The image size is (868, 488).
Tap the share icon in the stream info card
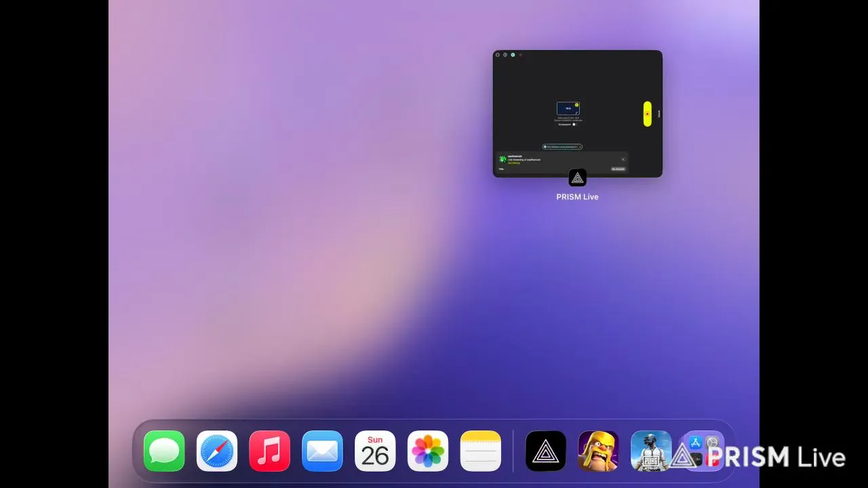click(623, 159)
